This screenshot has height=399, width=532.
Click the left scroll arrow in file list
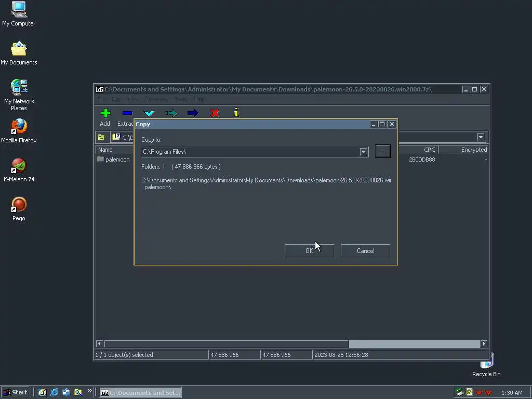click(x=99, y=344)
